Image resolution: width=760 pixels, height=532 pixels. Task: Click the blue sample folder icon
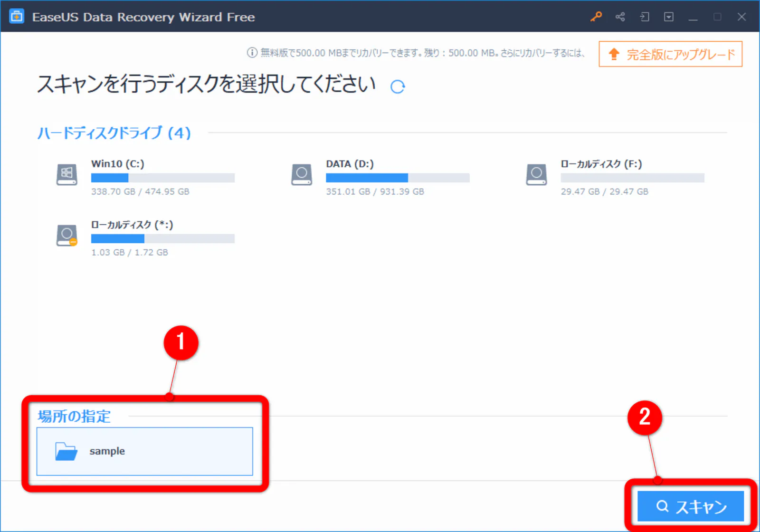coord(66,451)
